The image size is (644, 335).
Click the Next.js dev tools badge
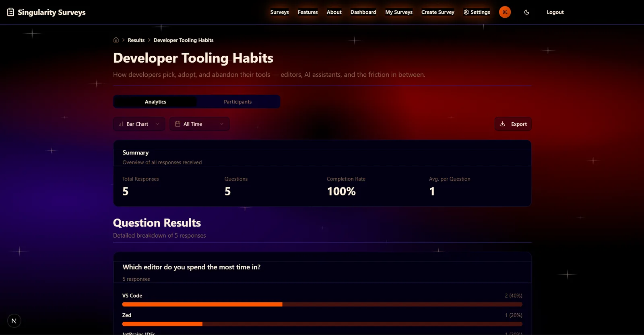[x=14, y=321]
